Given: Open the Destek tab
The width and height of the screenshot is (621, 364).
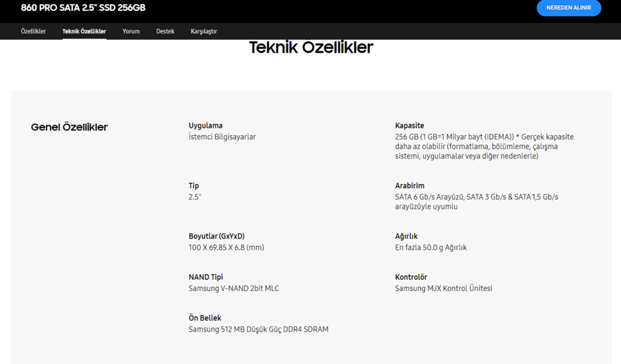Looking at the screenshot, I should 165,31.
